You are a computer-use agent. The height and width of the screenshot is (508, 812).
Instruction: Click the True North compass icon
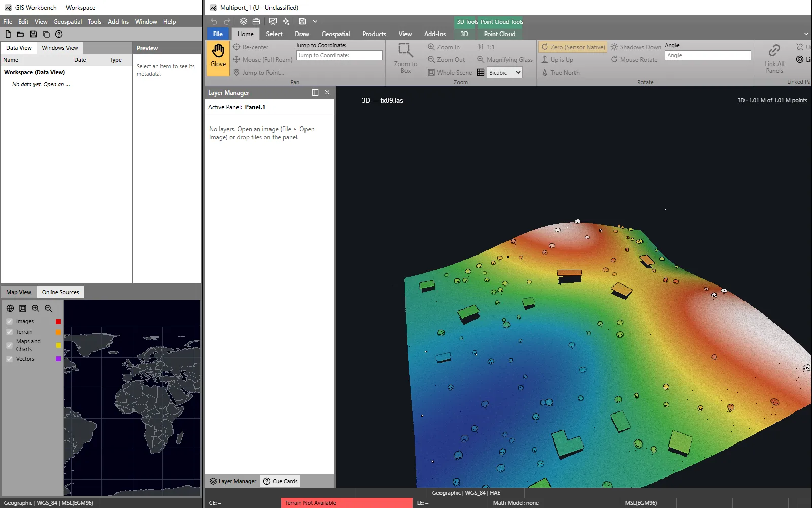[545, 72]
